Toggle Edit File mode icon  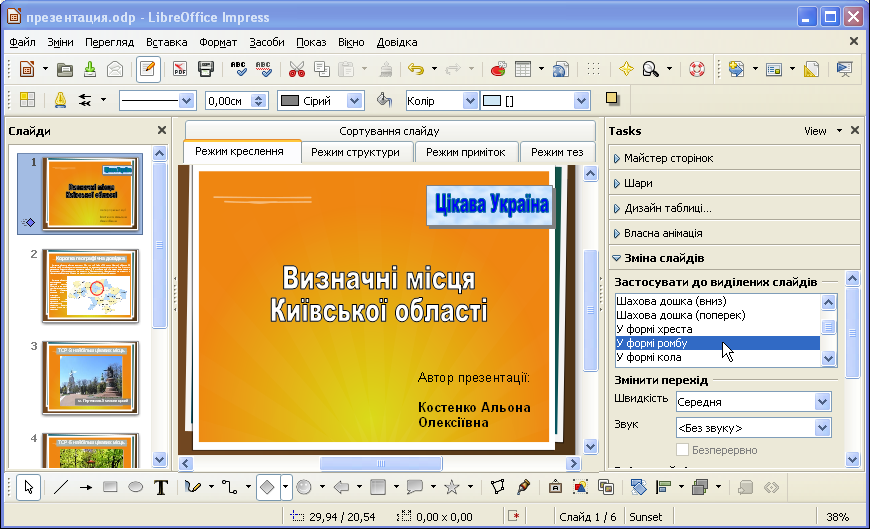(148, 69)
